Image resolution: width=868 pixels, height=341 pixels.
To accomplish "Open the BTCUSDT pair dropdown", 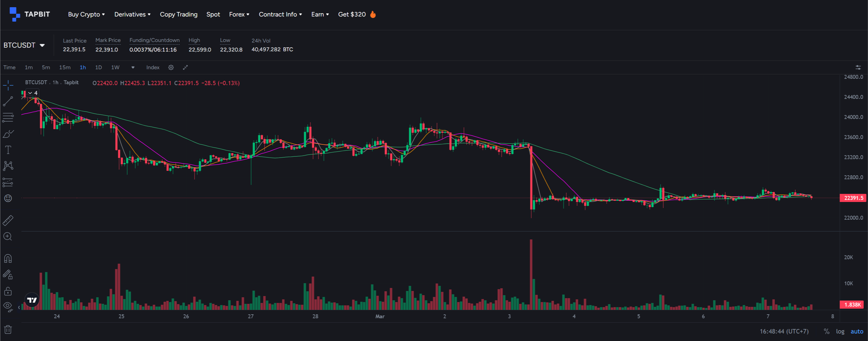I will point(24,45).
